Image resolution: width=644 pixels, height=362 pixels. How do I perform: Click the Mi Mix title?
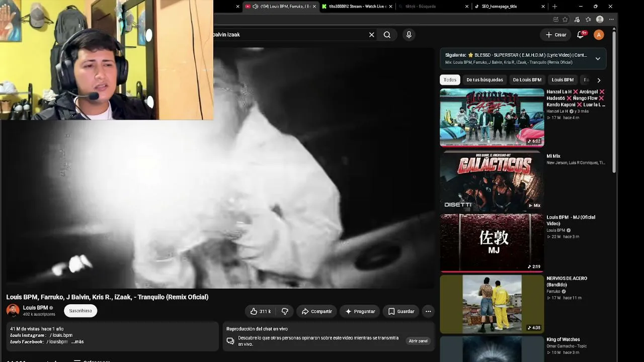[553, 156]
